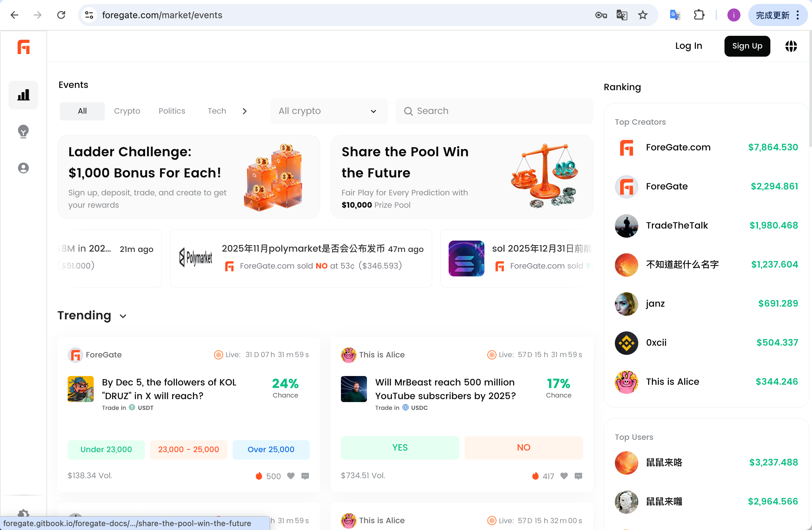This screenshot has width=812, height=530.
Task: Switch to the Politics category tab
Action: (x=172, y=111)
